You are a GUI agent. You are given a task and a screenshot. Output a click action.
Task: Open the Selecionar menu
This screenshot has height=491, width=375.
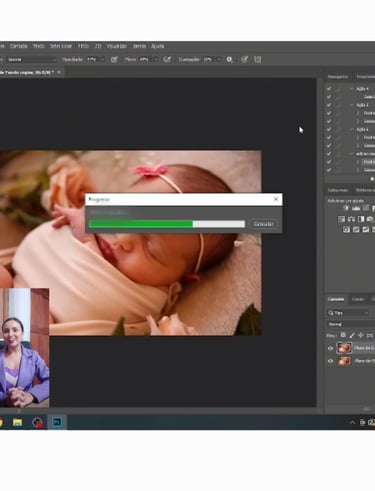coord(61,46)
